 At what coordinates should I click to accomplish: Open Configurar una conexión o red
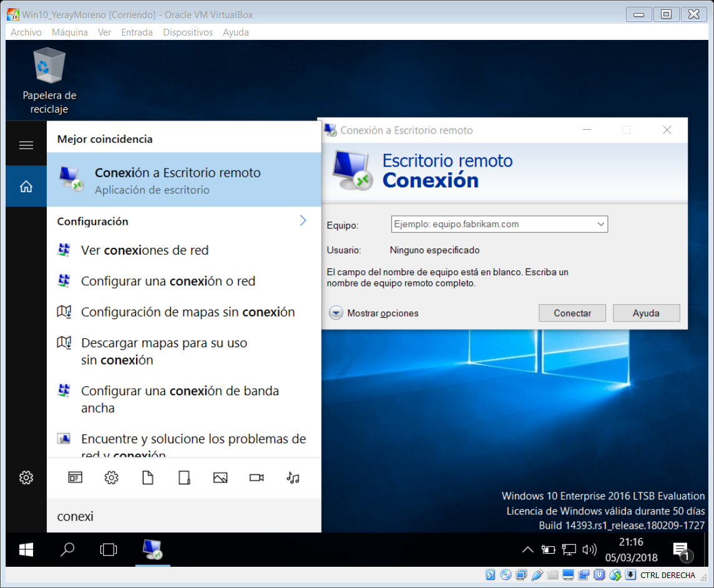(x=184, y=281)
